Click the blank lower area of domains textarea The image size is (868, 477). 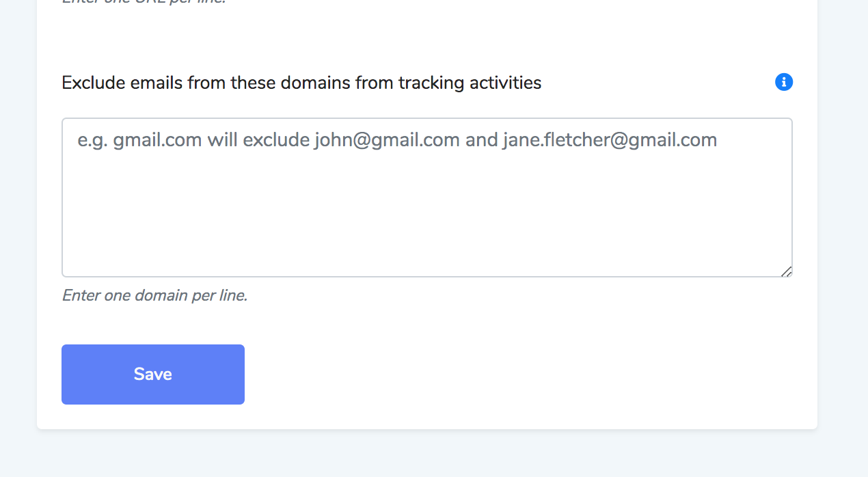(427, 219)
